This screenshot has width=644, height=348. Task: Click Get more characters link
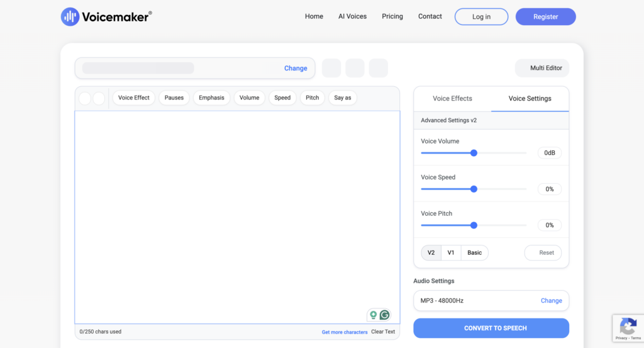tap(345, 332)
